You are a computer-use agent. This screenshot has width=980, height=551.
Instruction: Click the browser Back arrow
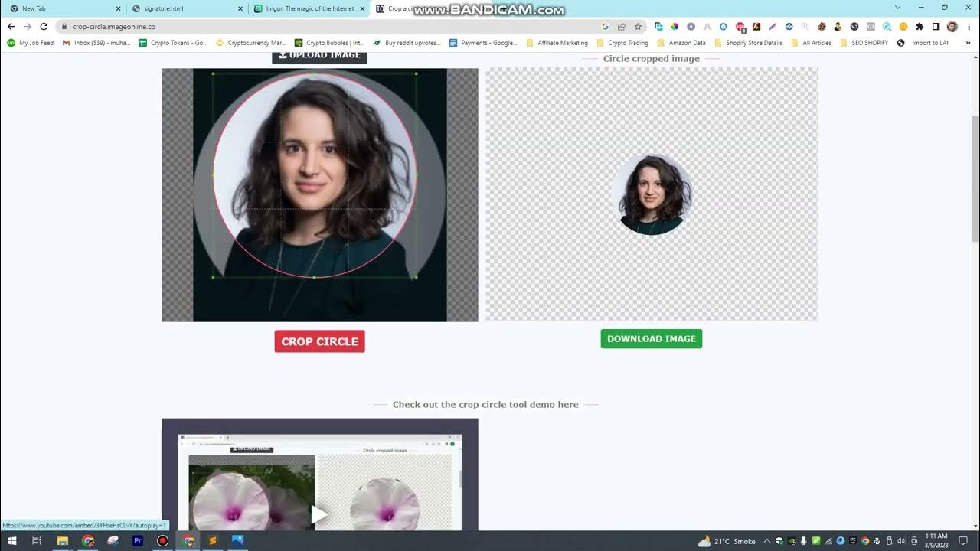(x=11, y=26)
